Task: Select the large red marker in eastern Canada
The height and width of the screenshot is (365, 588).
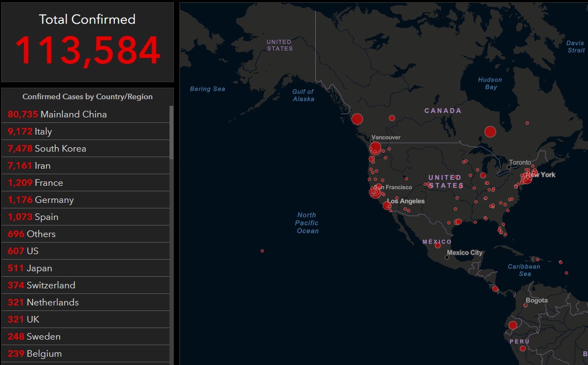Action: tap(489, 131)
